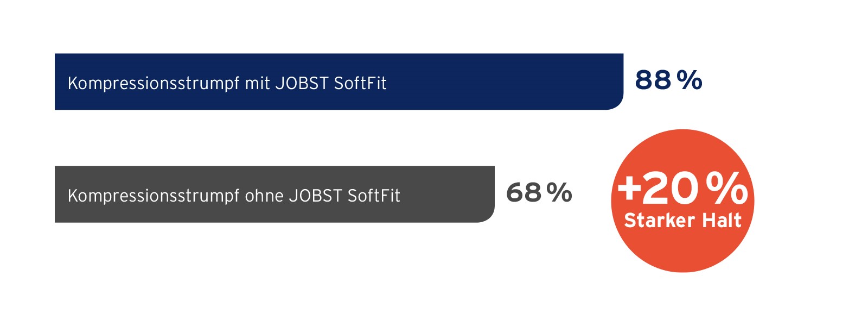
Task: Click "JOBST" in the gray bar
Action: 315,196
